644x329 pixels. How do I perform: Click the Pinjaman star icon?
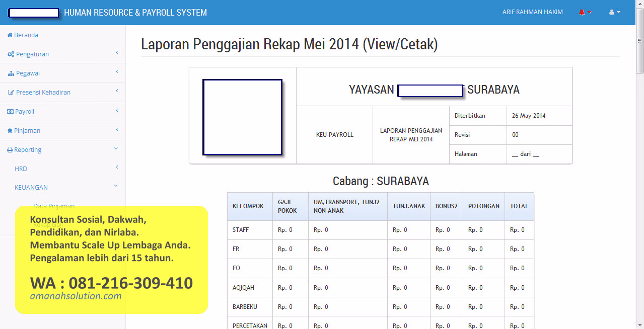click(x=10, y=131)
